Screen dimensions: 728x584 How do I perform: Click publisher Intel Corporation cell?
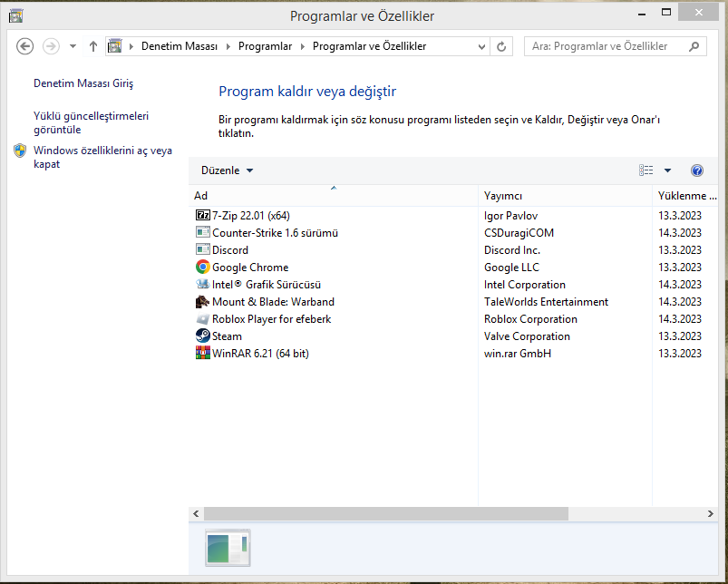pyautogui.click(x=525, y=284)
